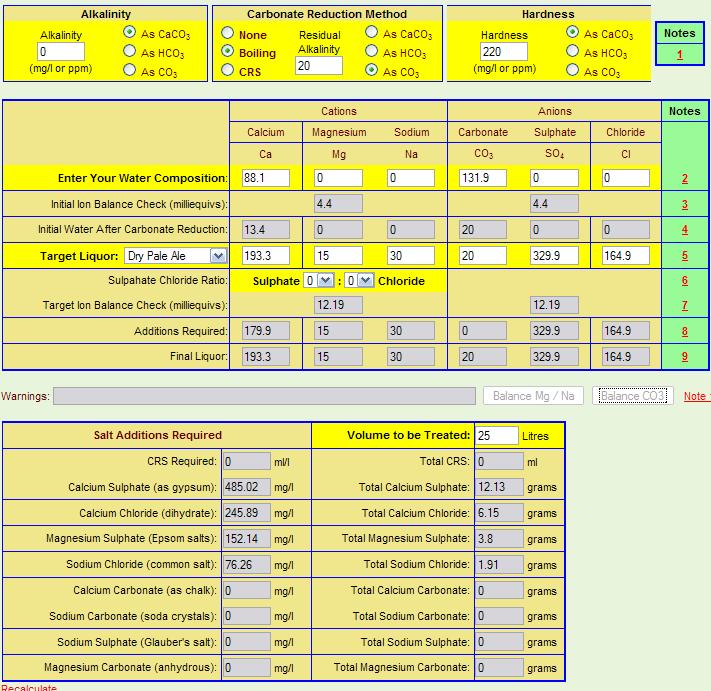Open Note 6 for sulphate chloride ratio
This screenshot has width=711, height=691.
(685, 281)
